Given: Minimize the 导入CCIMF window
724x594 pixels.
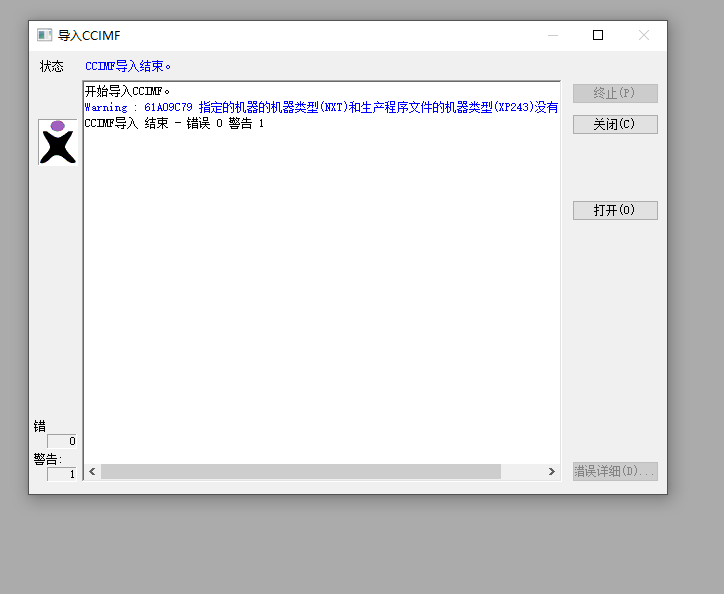Looking at the screenshot, I should pyautogui.click(x=552, y=35).
